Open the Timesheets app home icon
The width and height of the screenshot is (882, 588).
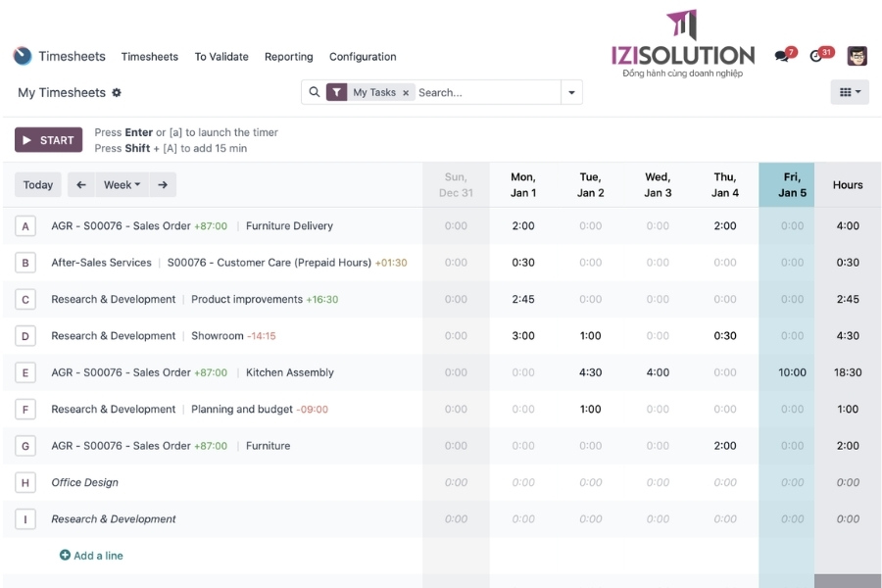point(23,56)
